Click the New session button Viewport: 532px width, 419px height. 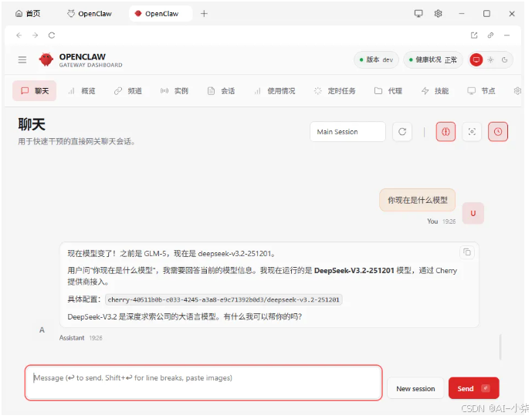(415, 388)
